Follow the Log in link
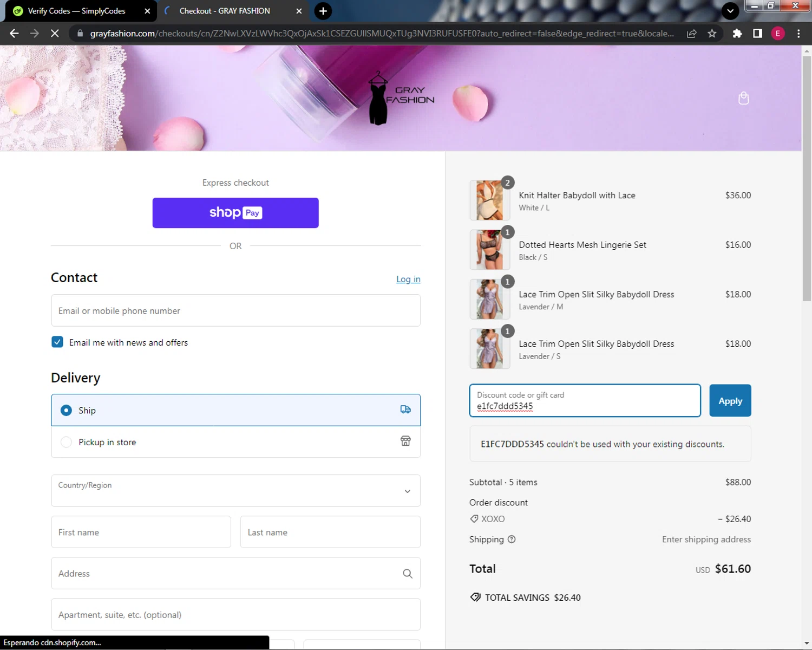 pos(408,279)
